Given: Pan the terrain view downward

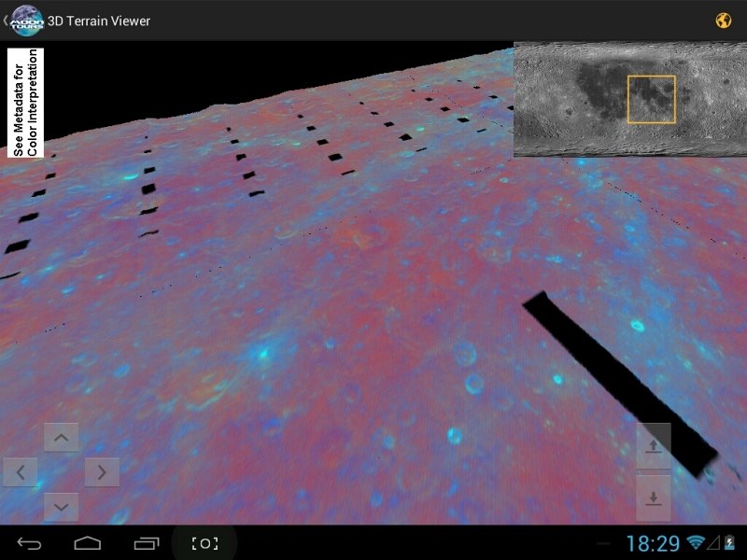Looking at the screenshot, I should click(62, 506).
